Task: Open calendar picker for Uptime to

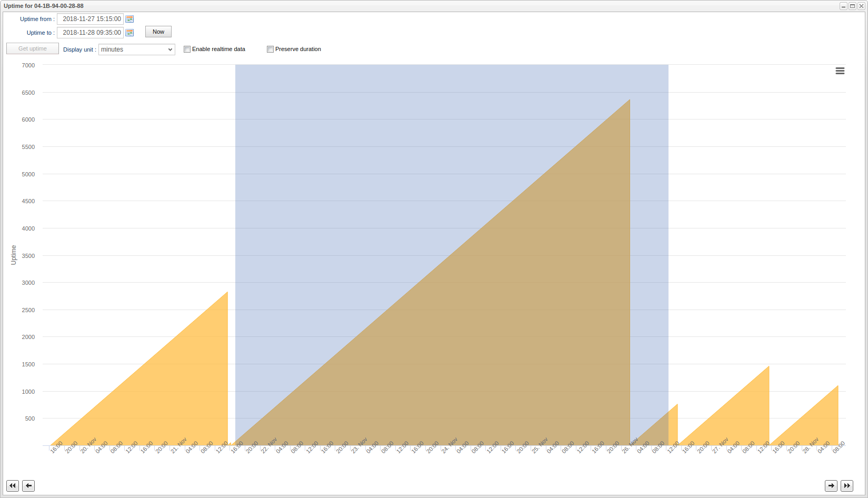Action: click(129, 33)
